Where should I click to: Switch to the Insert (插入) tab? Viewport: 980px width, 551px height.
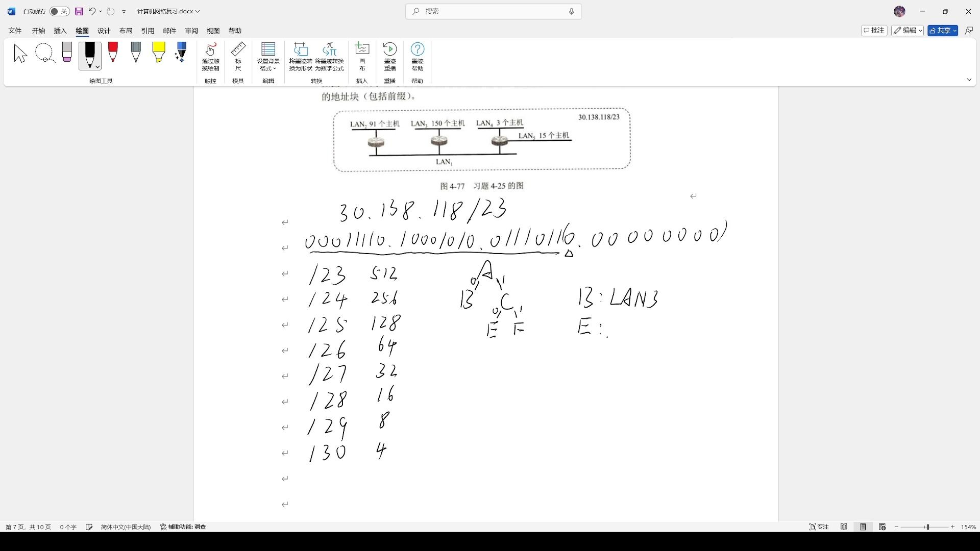click(60, 31)
